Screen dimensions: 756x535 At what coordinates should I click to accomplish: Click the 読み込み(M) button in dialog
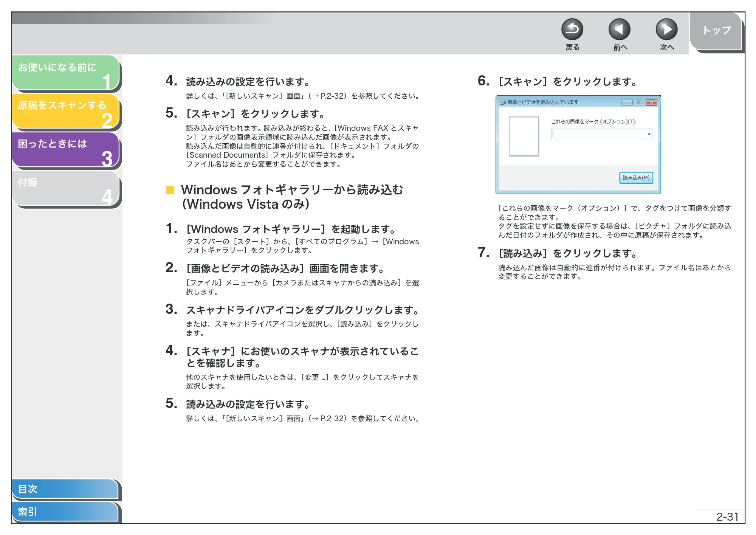[636, 178]
